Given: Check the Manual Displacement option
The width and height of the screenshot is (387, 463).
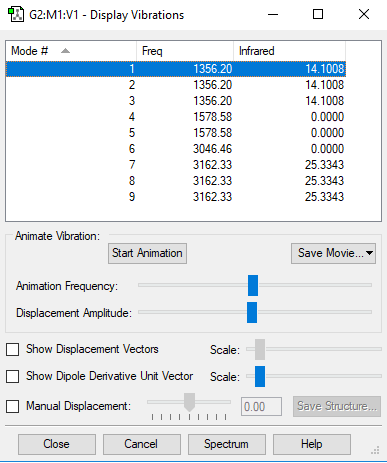Looking at the screenshot, I should 13,407.
